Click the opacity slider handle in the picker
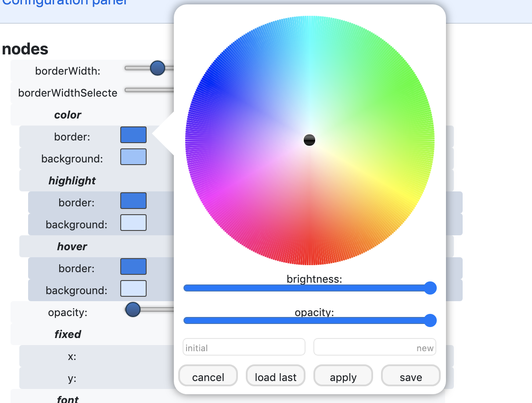Screen dimensions: 532x403 [430, 320]
